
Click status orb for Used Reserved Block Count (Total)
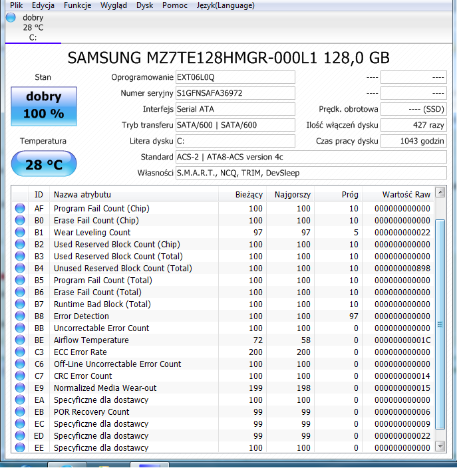coord(20,256)
